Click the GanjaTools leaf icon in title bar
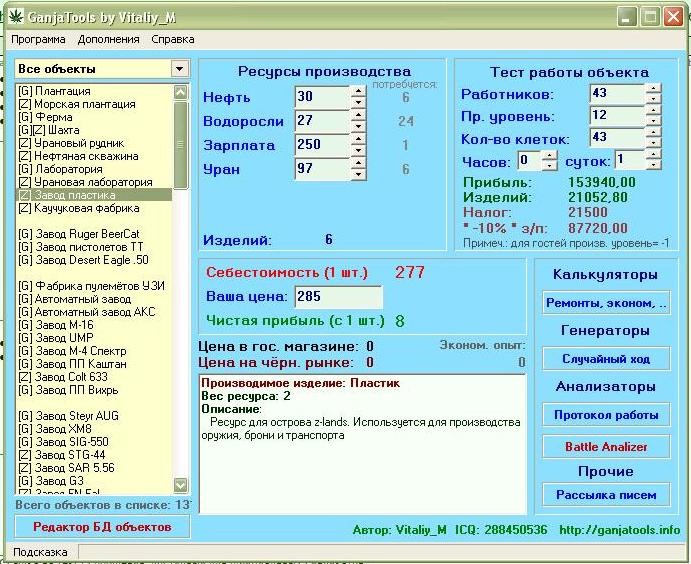Screen dimensions: 691x564 coord(16,16)
